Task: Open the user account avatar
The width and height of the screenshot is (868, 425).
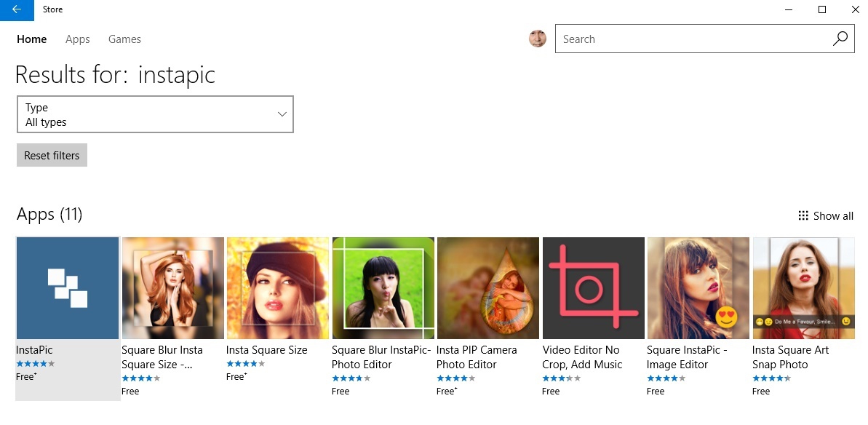Action: pyautogui.click(x=538, y=39)
